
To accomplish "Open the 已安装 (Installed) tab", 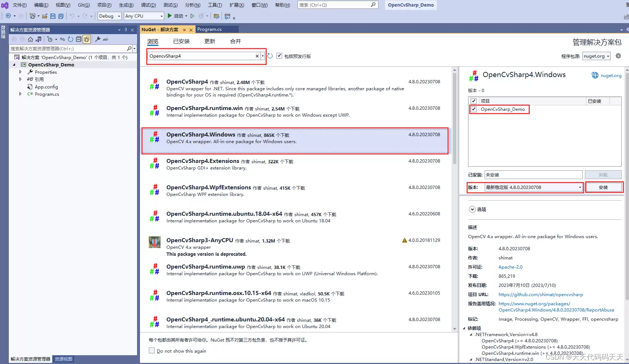I will point(181,41).
